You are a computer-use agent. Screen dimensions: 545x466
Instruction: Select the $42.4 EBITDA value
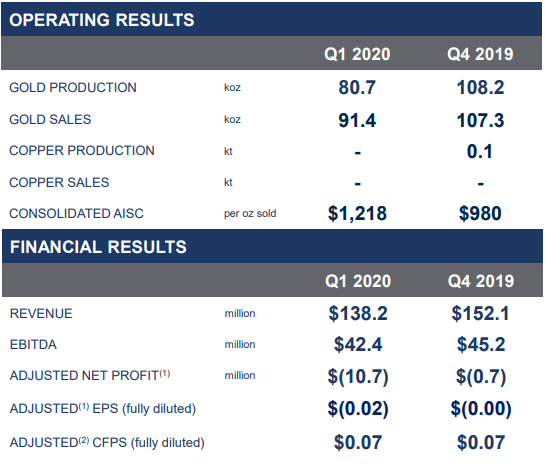pos(358,345)
